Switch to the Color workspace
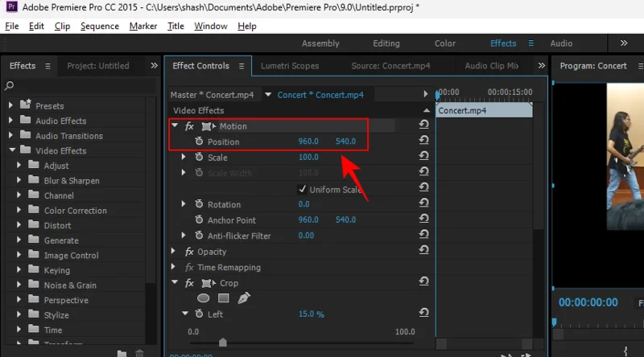 (445, 43)
